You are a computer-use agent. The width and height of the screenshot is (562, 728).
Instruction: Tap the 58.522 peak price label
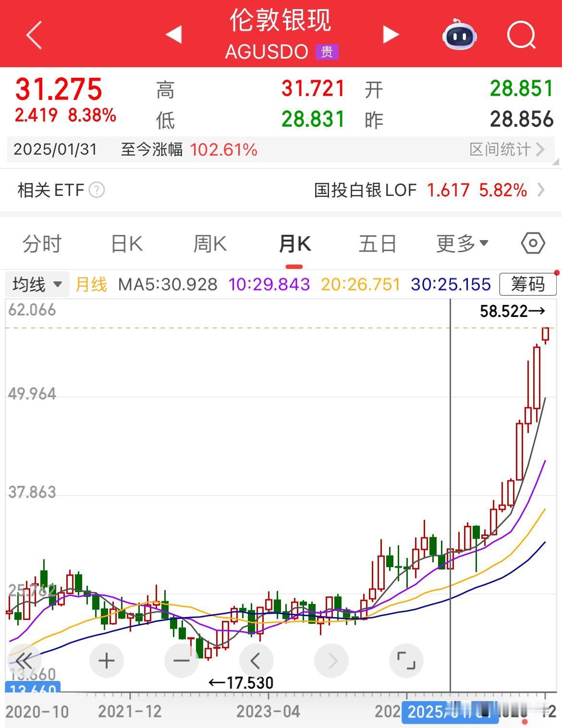click(x=513, y=311)
